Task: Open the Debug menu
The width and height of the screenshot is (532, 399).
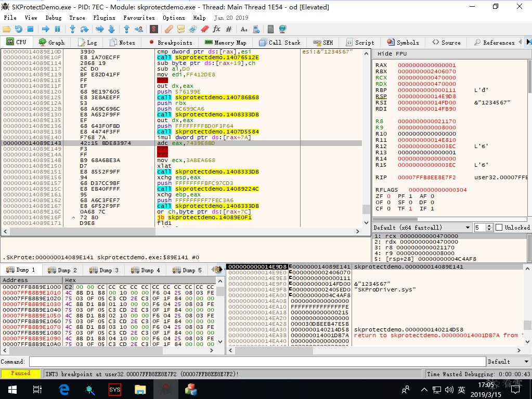Action: click(x=54, y=18)
